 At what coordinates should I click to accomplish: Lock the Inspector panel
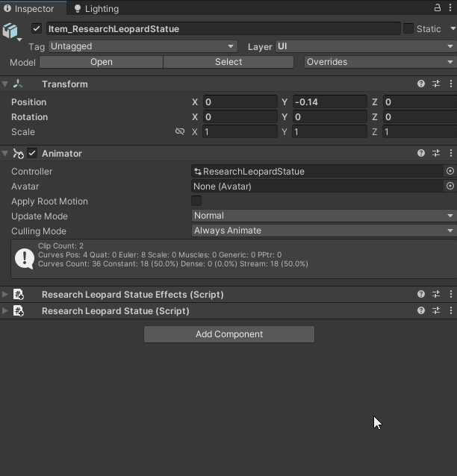pos(438,8)
